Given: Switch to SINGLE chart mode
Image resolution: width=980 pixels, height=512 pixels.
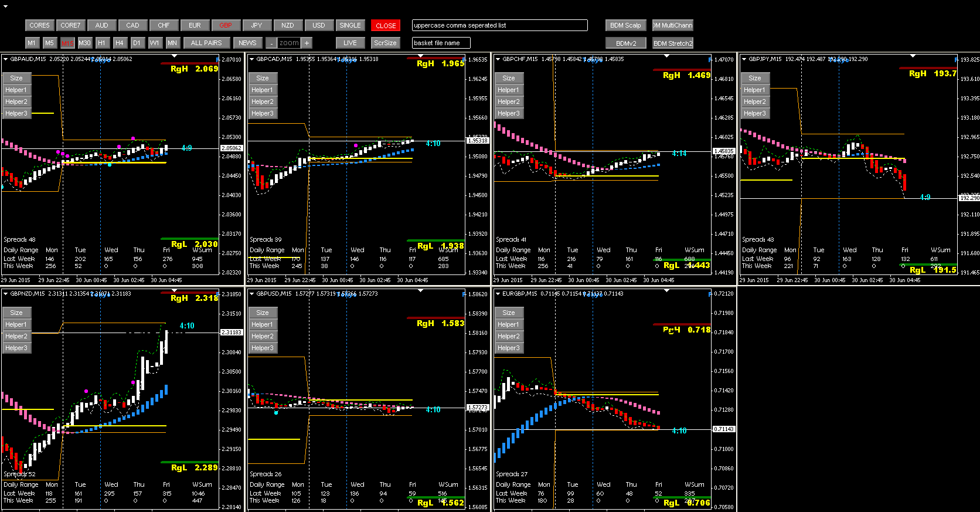Looking at the screenshot, I should pos(351,25).
